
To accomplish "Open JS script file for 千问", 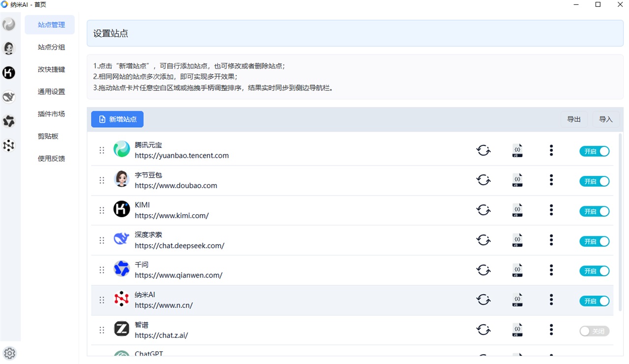I will (517, 271).
